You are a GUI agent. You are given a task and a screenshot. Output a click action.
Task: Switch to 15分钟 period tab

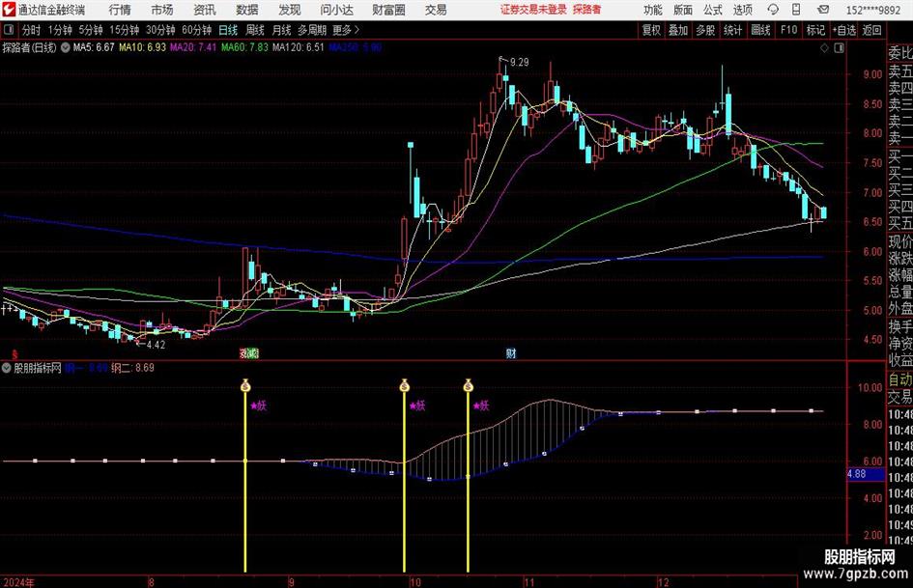tap(125, 30)
